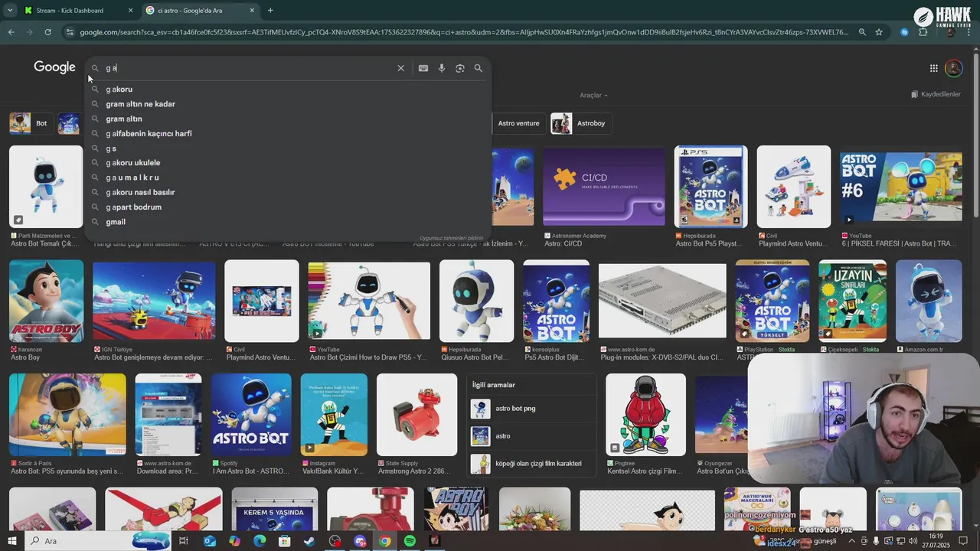Open the zoom magnifier in address bar
The width and height of the screenshot is (980, 551).
point(862,32)
